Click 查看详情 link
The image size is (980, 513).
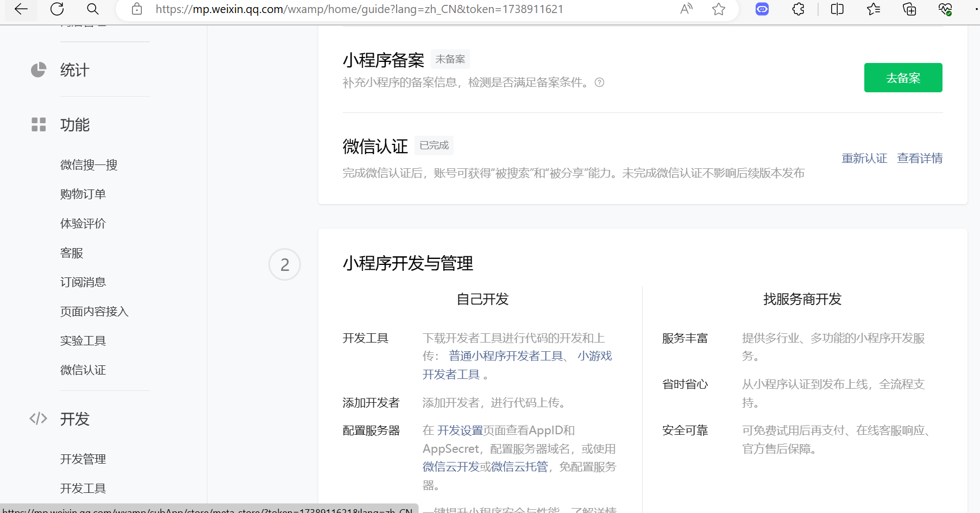[920, 158]
